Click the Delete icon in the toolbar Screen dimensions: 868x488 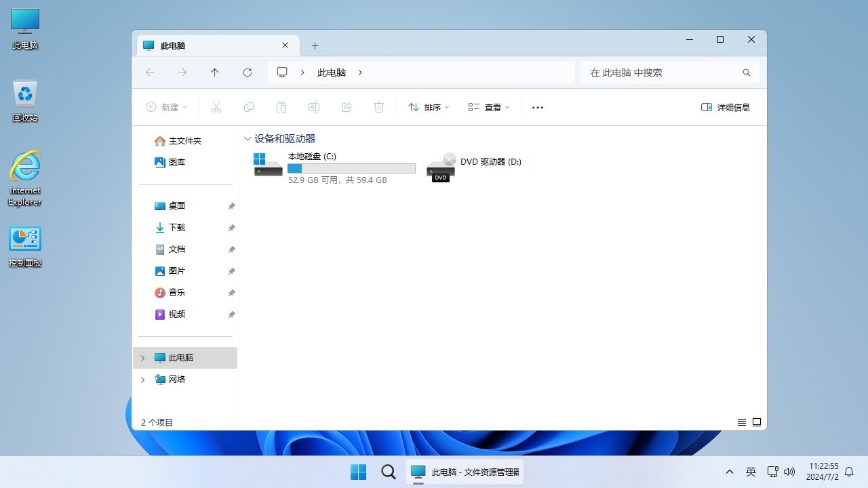[379, 107]
